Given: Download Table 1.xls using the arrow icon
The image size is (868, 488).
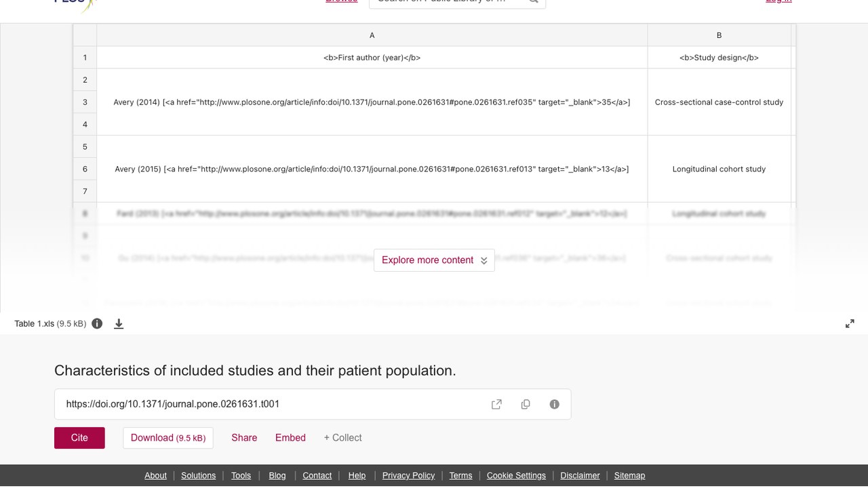Looking at the screenshot, I should pyautogui.click(x=119, y=324).
